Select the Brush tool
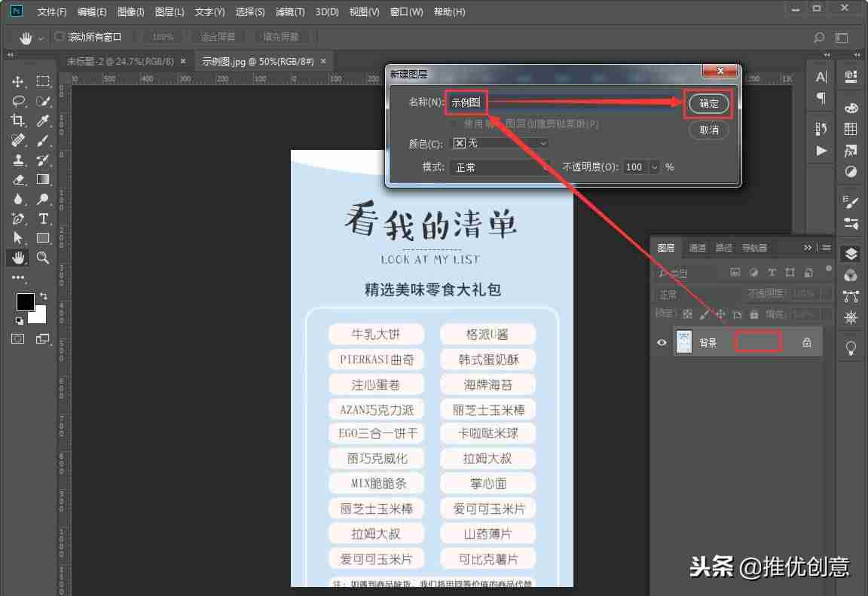868x596 pixels. click(43, 141)
